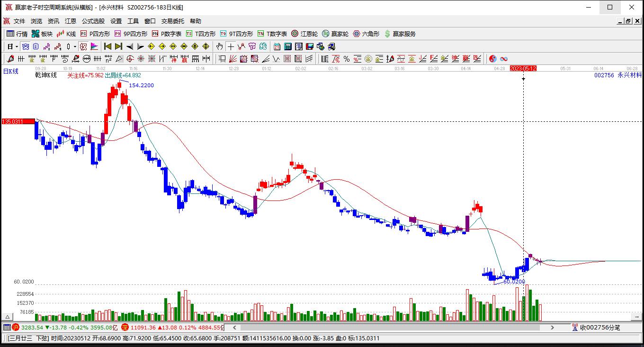Click the 日K线 label
The height and width of the screenshot is (347, 644).
10,72
